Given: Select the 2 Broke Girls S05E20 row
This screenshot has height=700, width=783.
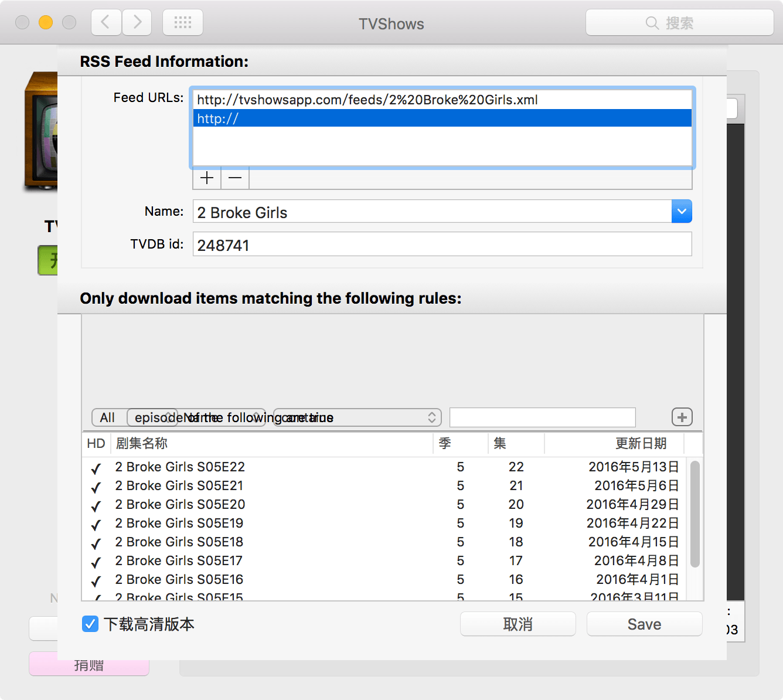Looking at the screenshot, I should pyautogui.click(x=384, y=505).
